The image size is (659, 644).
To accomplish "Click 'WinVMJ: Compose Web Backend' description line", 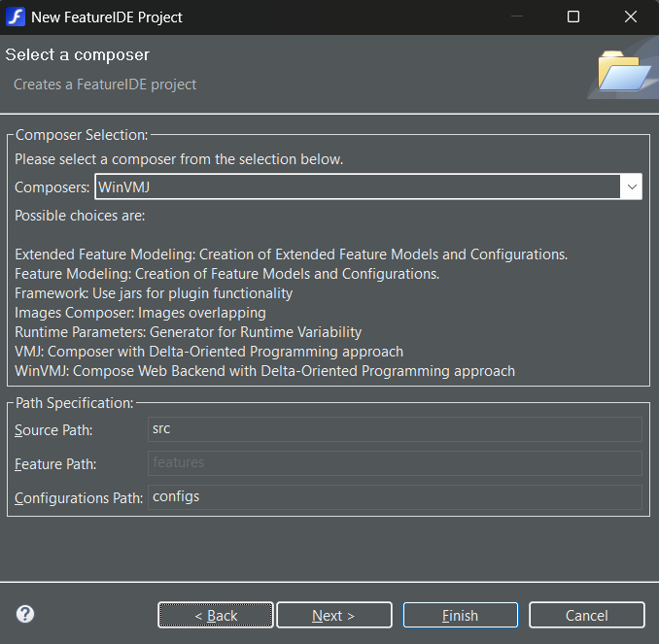I will coord(264,371).
